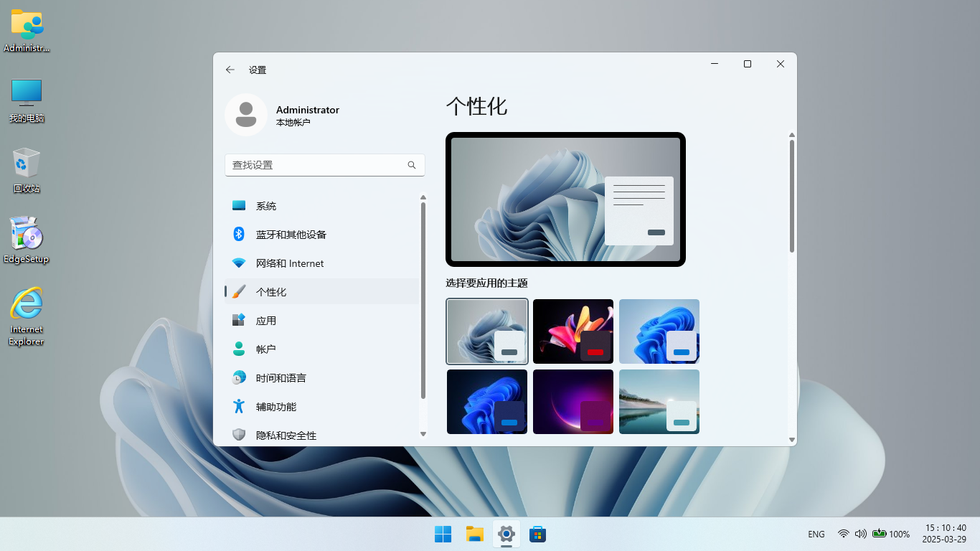Screen dimensions: 980x551
Task: Click the main pane scroll up arrow
Action: pos(792,135)
